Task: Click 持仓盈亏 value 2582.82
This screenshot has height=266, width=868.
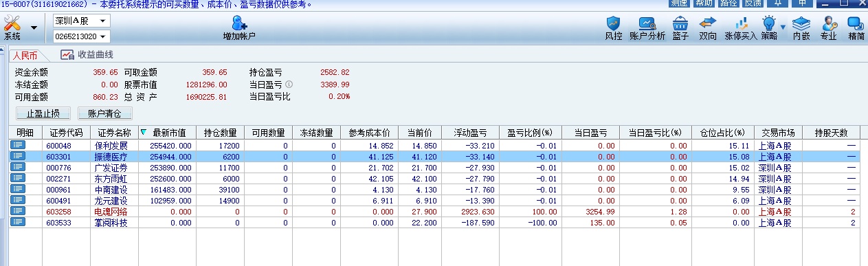Action: (x=335, y=72)
